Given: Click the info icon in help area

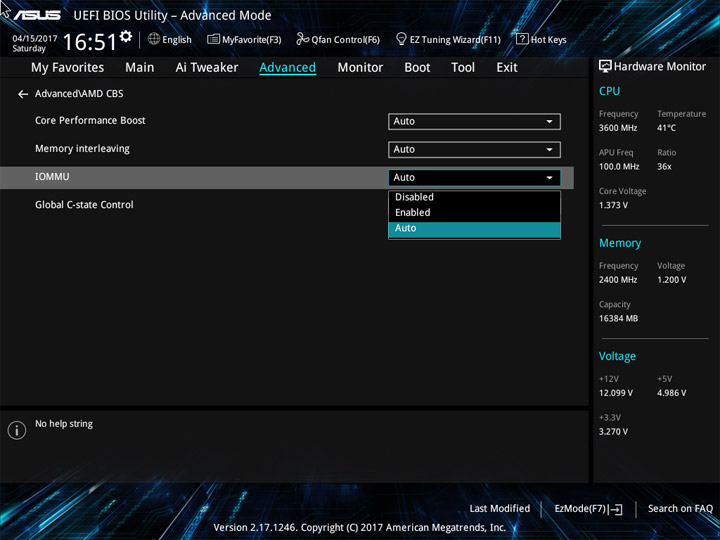Looking at the screenshot, I should click(x=17, y=430).
